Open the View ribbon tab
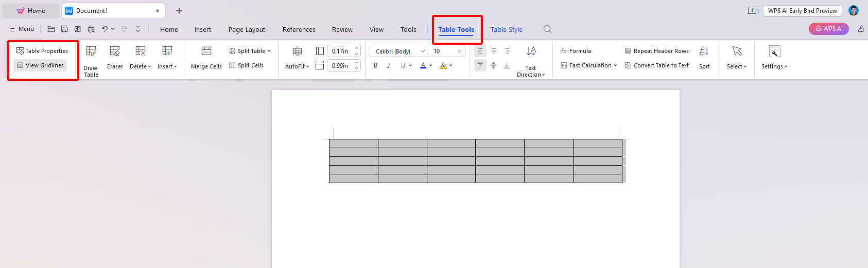Screen dimensions: 868x268 pyautogui.click(x=376, y=29)
